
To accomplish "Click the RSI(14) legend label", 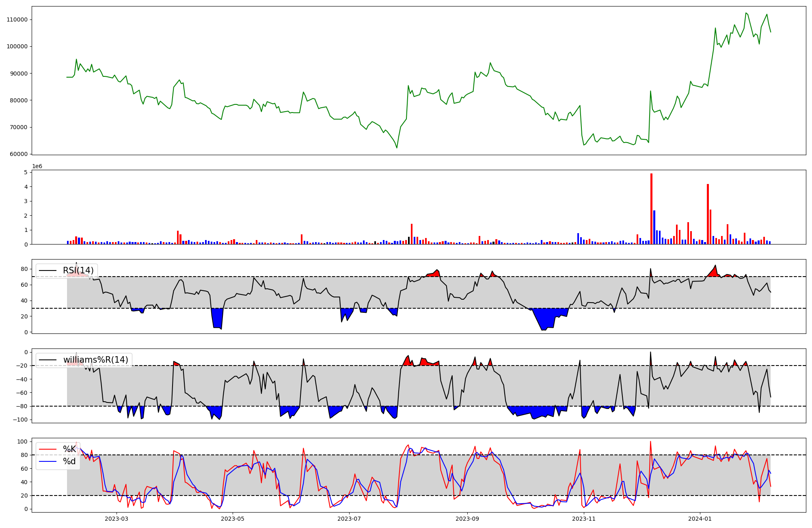I will 78,270.
